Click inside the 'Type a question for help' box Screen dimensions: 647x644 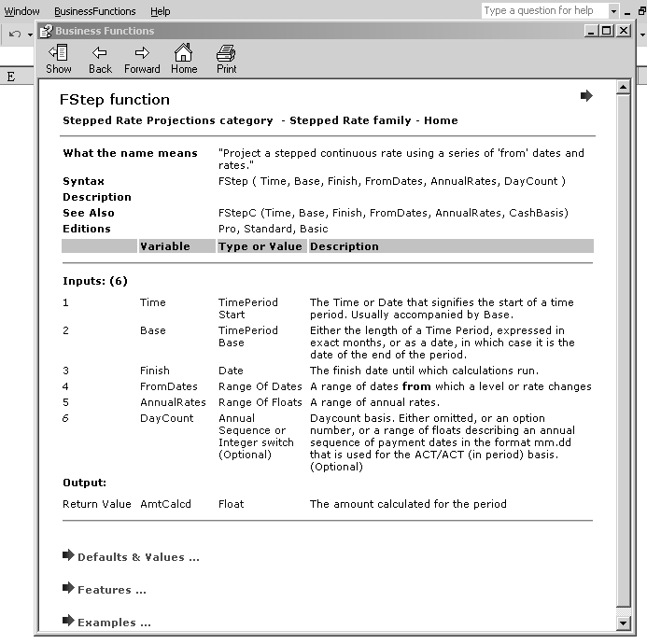[543, 11]
